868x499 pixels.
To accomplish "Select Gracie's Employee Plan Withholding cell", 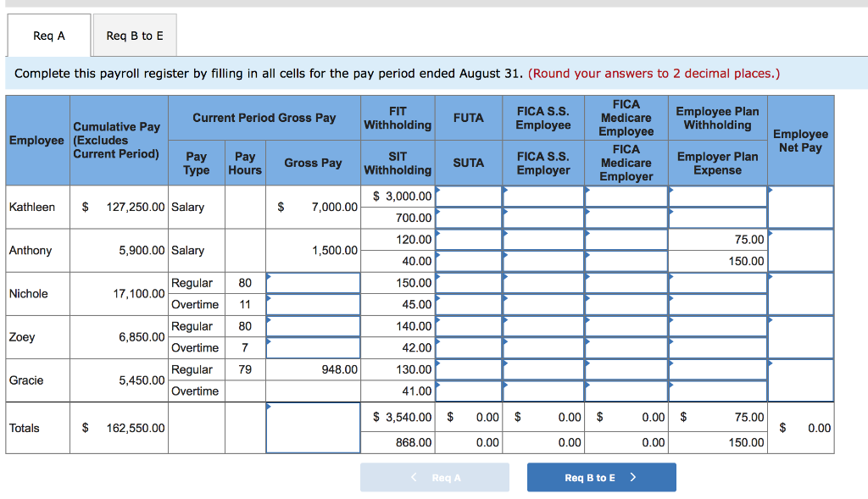I will [718, 369].
